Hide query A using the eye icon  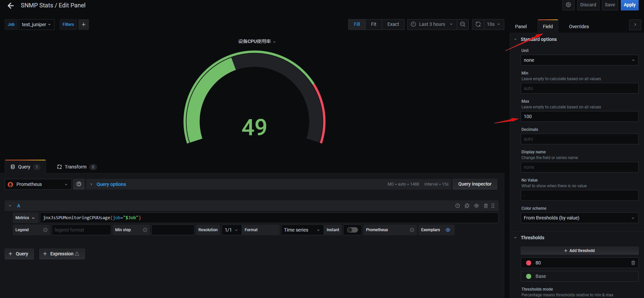pyautogui.click(x=476, y=206)
